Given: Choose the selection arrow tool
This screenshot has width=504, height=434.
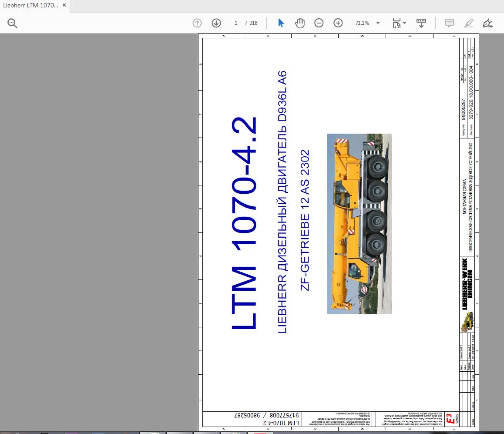Looking at the screenshot, I should [x=281, y=23].
